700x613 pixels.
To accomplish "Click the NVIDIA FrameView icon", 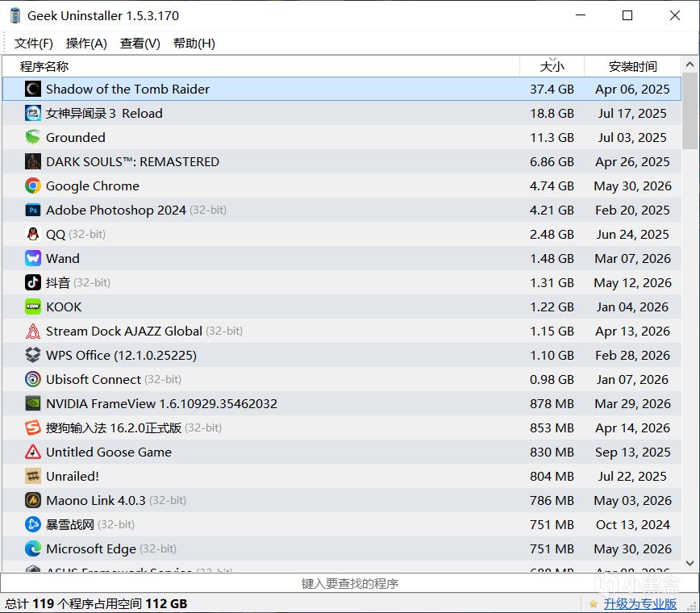I will 32,403.
